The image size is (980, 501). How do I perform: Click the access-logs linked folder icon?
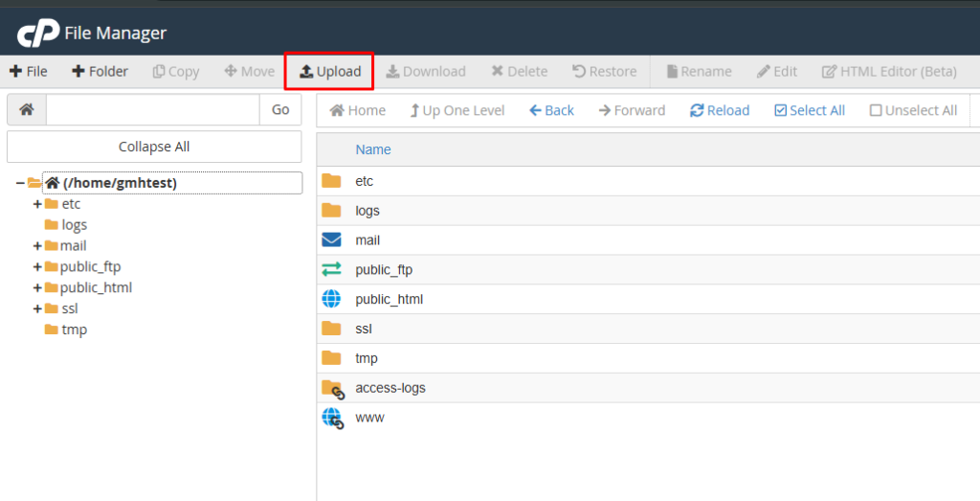coord(332,388)
